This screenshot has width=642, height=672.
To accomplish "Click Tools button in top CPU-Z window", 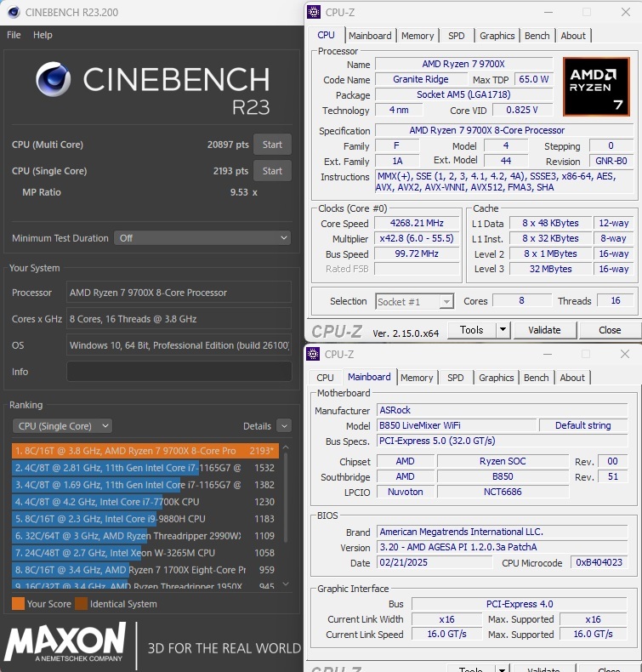I will pos(471,330).
